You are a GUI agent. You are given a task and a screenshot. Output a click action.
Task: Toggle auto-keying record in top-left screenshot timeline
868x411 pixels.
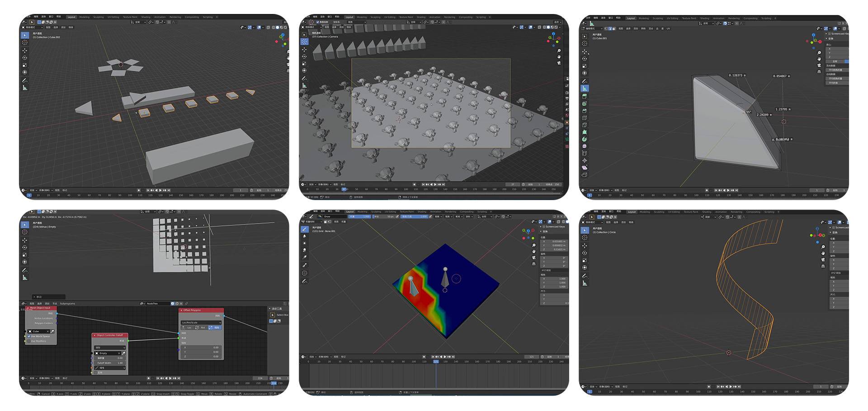point(139,190)
